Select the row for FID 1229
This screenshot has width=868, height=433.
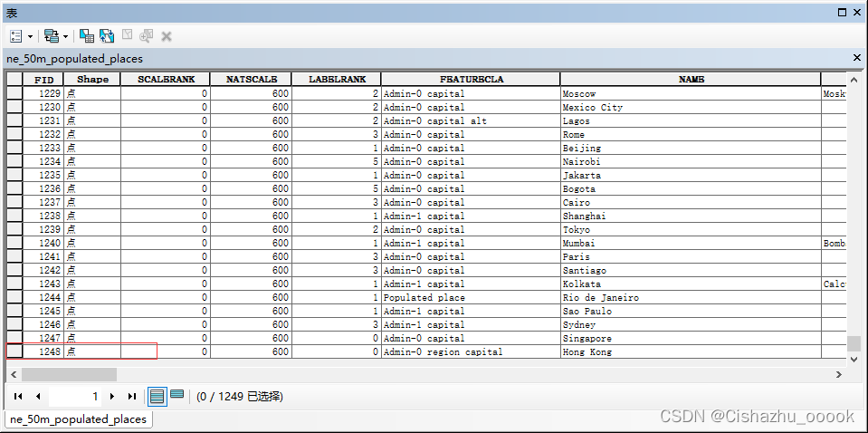(x=14, y=93)
